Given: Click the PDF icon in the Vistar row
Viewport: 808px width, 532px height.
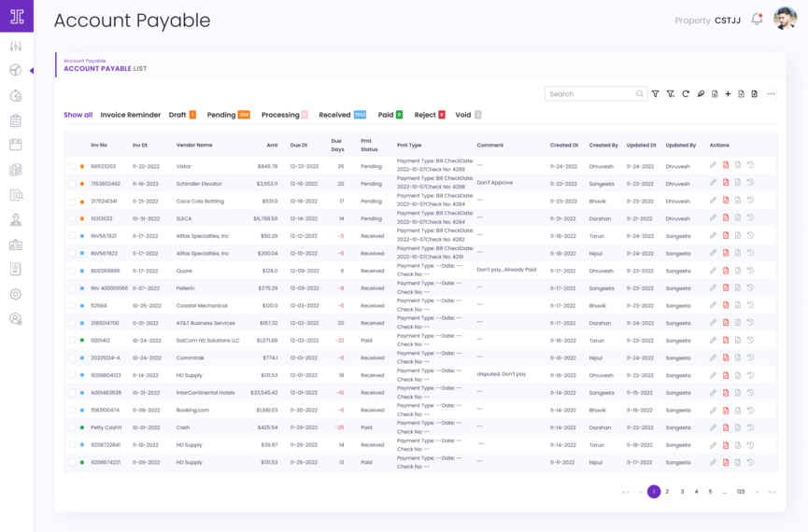Looking at the screenshot, I should click(726, 166).
